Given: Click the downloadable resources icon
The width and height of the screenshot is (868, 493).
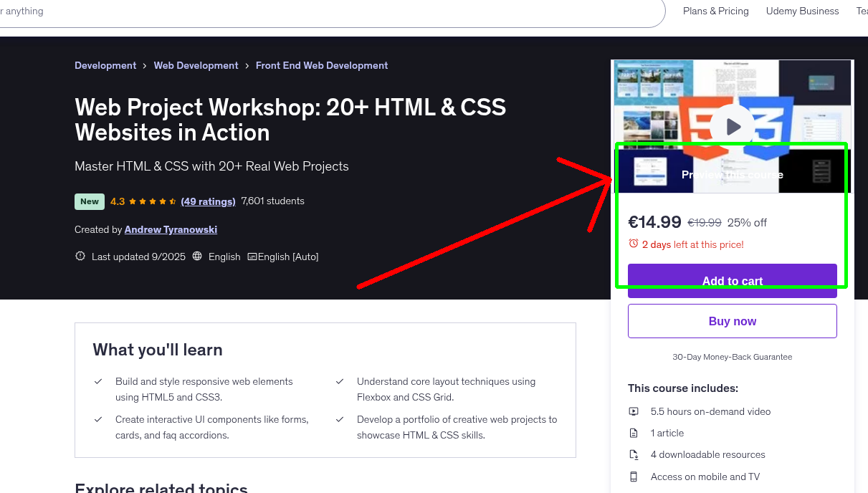Looking at the screenshot, I should pos(634,454).
